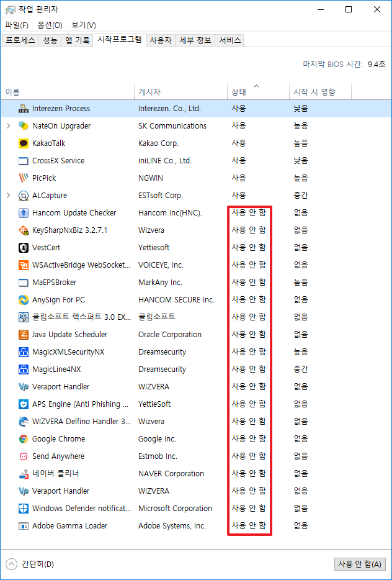The height and width of the screenshot is (580, 392).
Task: Click the AnySign For PC icon
Action: point(24,300)
